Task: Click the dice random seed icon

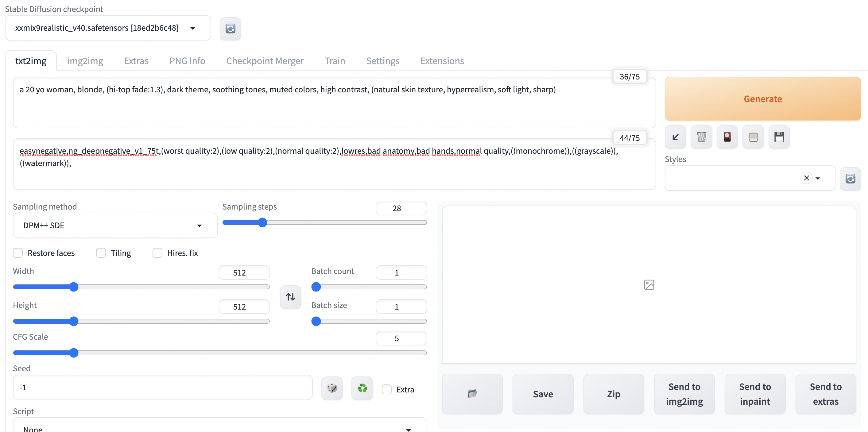Action: (x=332, y=388)
